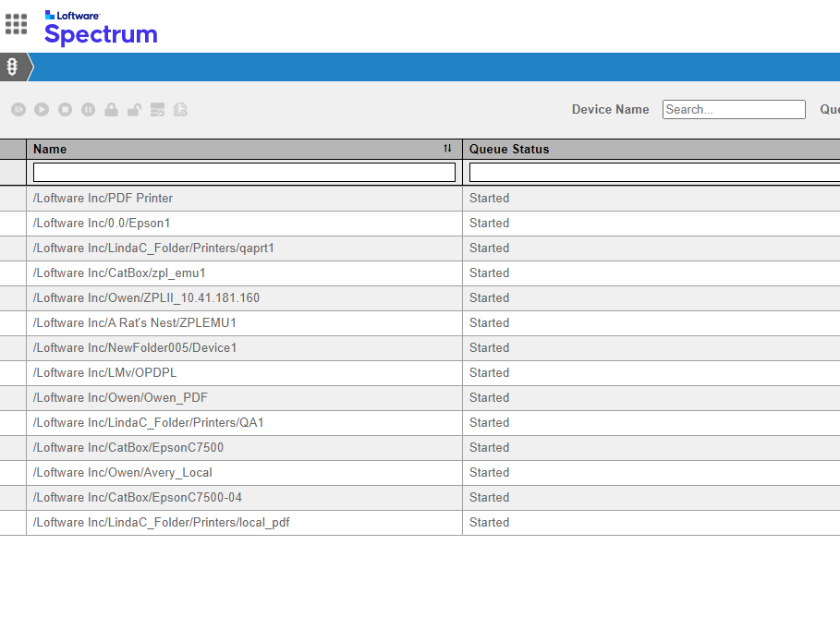Click Started status of Epson1 row
Image resolution: width=840 pixels, height=630 pixels.
pos(489,223)
